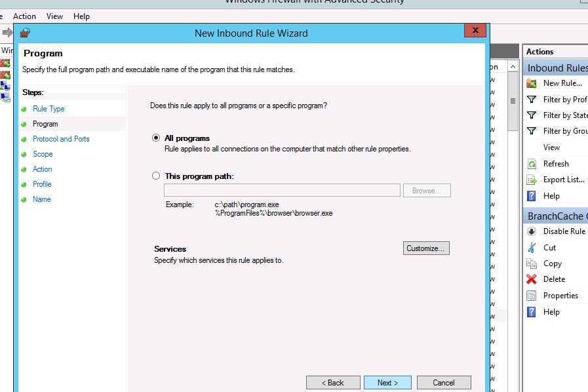The height and width of the screenshot is (392, 588).
Task: Expand the View submenu in Actions pane
Action: pos(551,147)
